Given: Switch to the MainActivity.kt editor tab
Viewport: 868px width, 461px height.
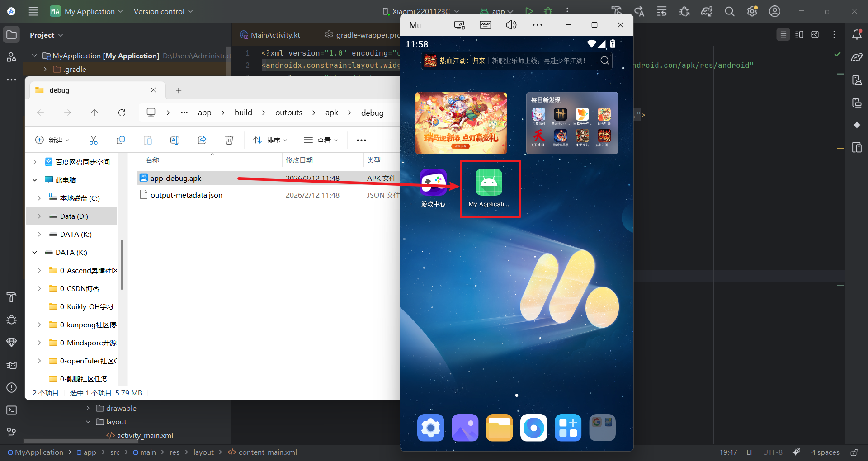Looking at the screenshot, I should point(270,35).
